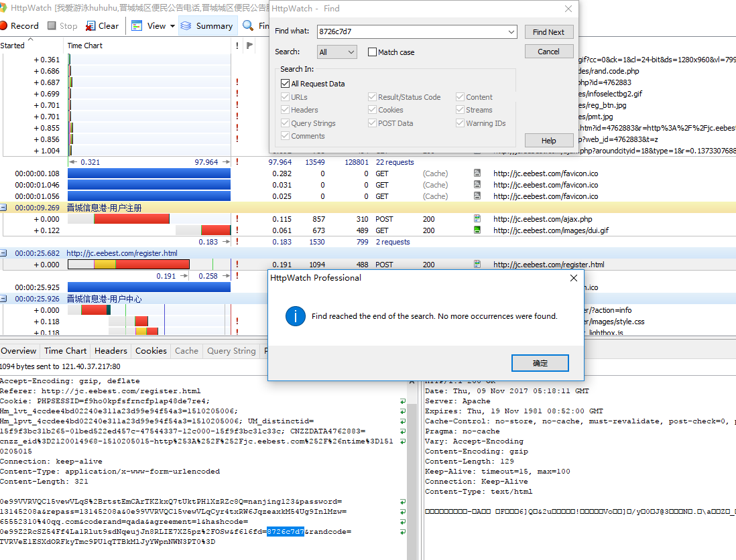
Task: Click the Find magnifier icon in toolbar
Action: coord(248,26)
